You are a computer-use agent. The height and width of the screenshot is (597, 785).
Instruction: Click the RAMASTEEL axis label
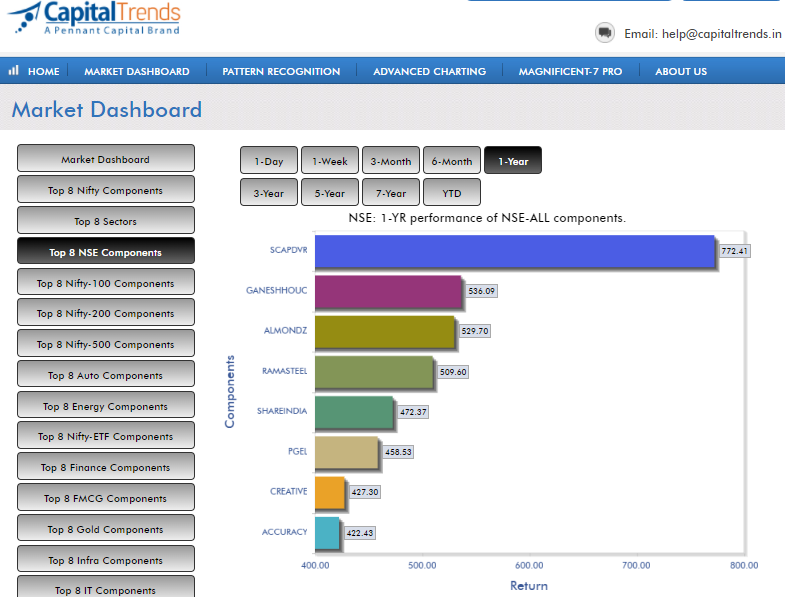pyautogui.click(x=284, y=371)
